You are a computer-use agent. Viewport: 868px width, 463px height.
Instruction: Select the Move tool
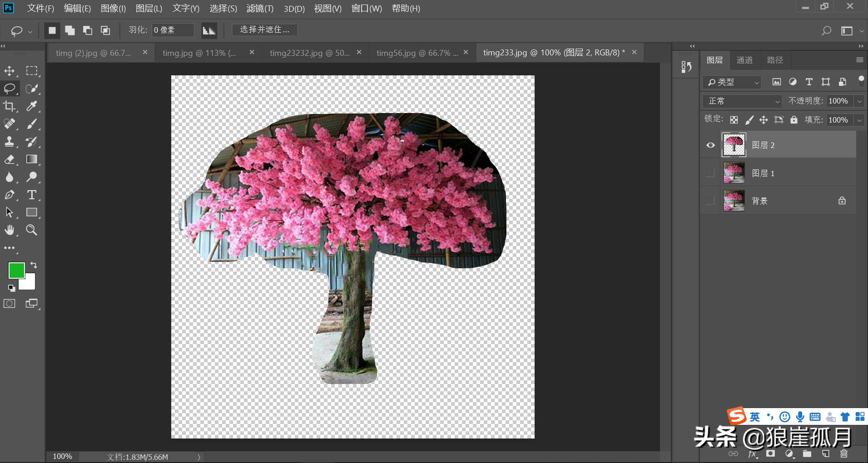tap(10, 70)
